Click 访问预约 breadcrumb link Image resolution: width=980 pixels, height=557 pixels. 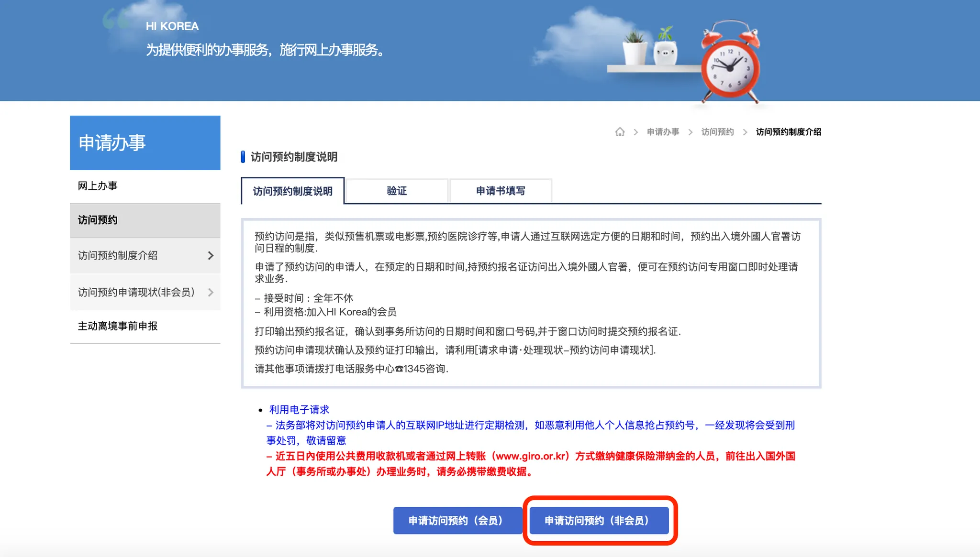pyautogui.click(x=717, y=132)
